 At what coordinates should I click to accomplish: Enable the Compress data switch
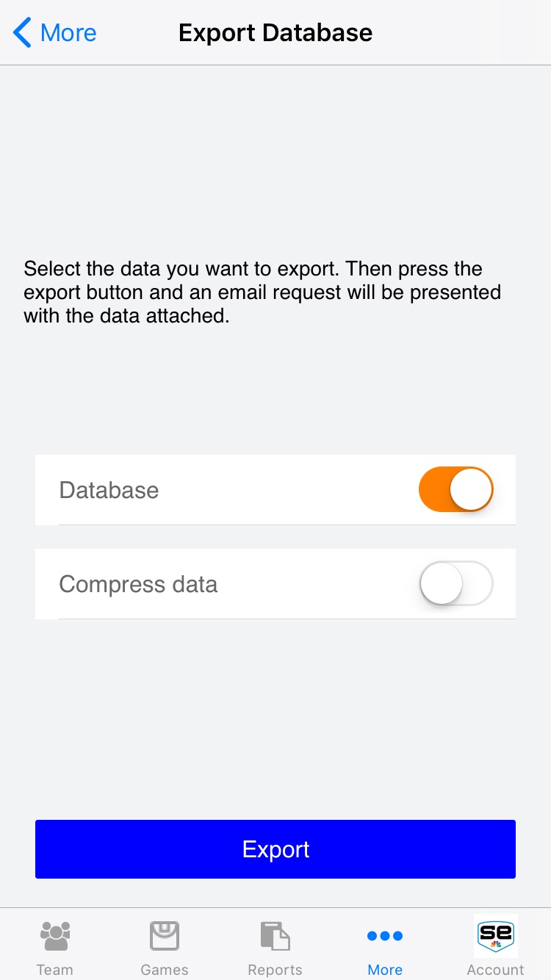(x=455, y=584)
